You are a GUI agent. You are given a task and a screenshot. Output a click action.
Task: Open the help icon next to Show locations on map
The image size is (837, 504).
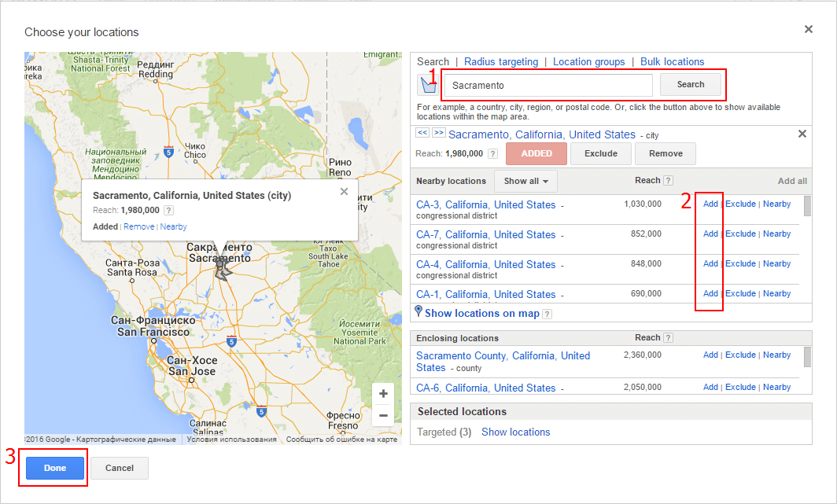pyautogui.click(x=548, y=315)
